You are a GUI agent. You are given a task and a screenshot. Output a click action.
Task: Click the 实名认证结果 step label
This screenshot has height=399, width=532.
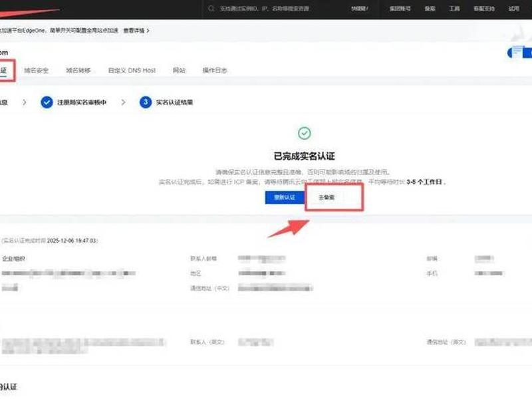[x=174, y=102]
